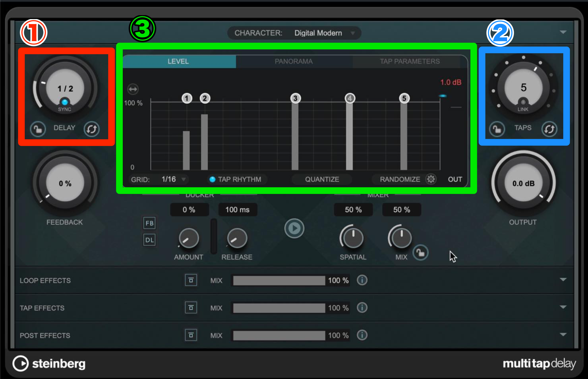Click the OUTPUT 0.0 dB knob
This screenshot has width=588, height=379.
click(523, 183)
